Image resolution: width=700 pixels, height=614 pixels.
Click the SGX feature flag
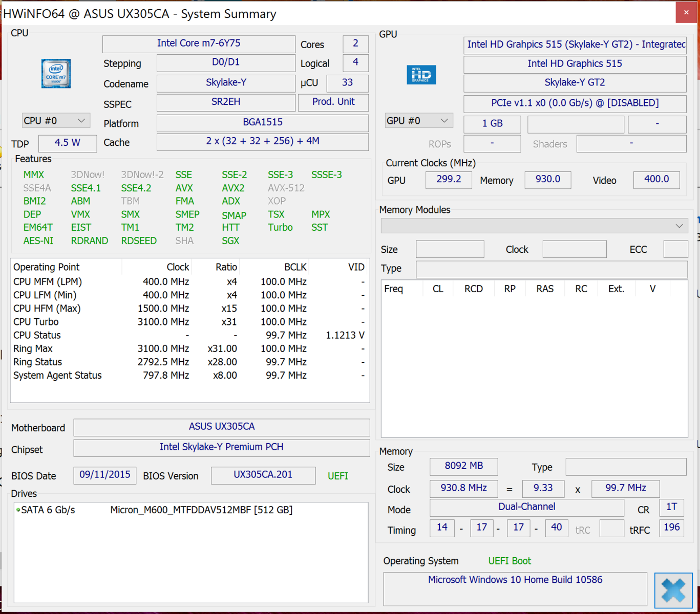click(x=230, y=241)
